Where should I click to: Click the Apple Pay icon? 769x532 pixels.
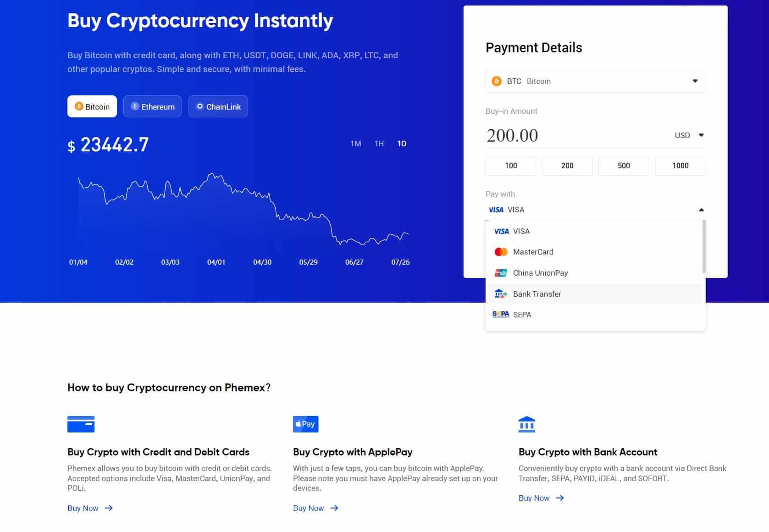click(305, 424)
